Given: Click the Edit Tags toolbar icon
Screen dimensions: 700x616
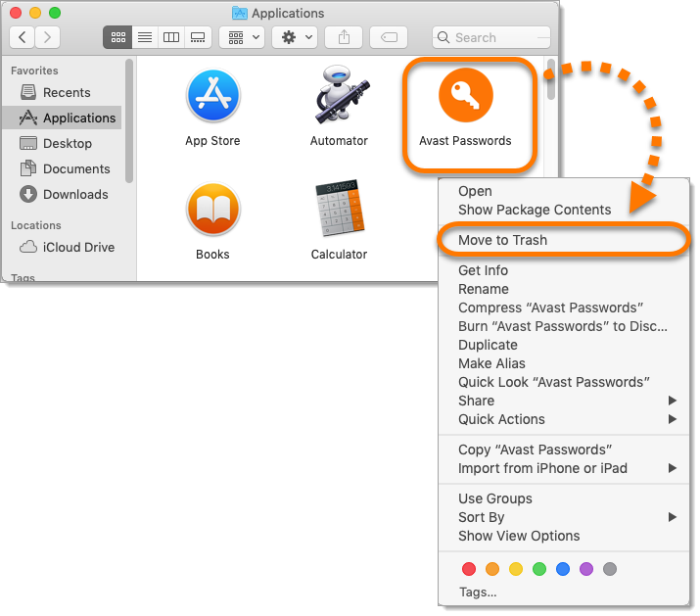Looking at the screenshot, I should [x=389, y=37].
